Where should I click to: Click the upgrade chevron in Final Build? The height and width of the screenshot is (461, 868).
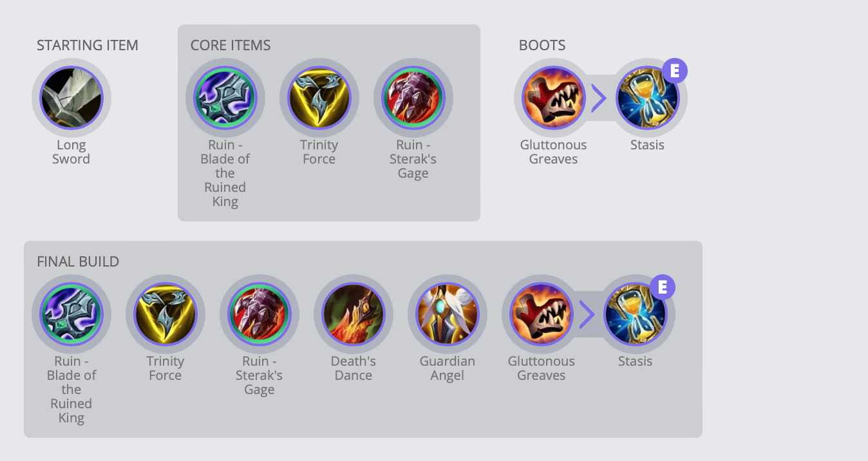tap(587, 315)
